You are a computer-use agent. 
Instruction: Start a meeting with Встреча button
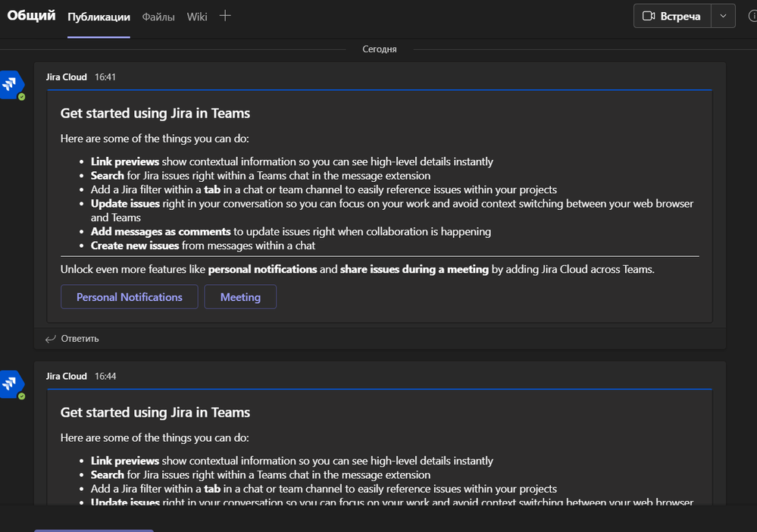click(672, 16)
